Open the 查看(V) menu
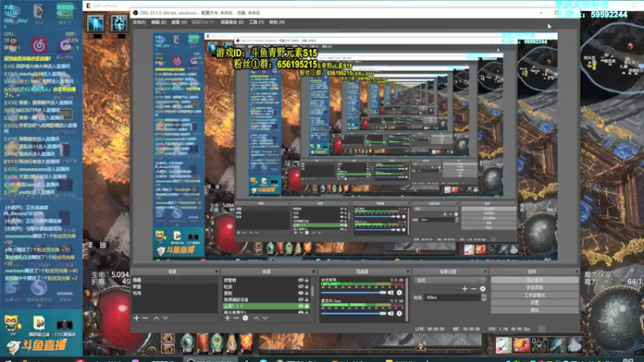 pos(179,23)
